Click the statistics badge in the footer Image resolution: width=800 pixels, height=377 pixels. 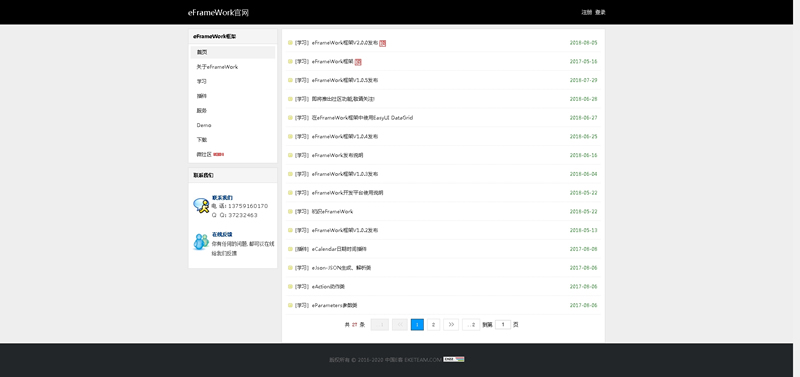(454, 359)
